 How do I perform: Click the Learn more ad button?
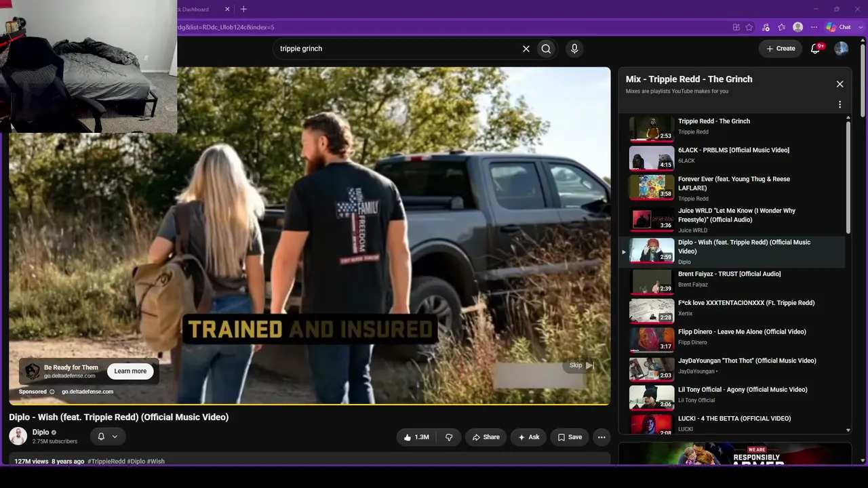[x=130, y=371]
